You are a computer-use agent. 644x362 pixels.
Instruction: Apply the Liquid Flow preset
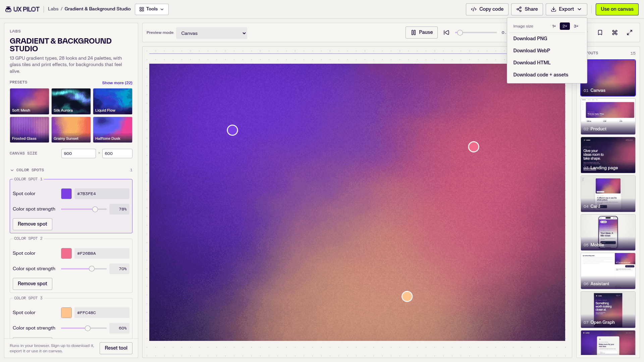pos(113,101)
